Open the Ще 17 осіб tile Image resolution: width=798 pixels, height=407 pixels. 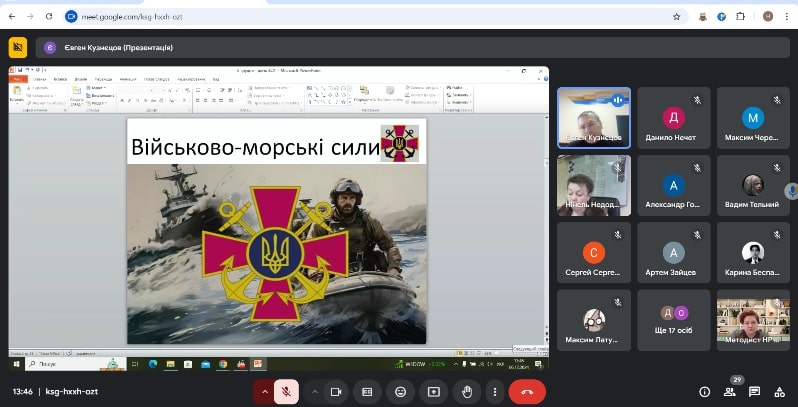tap(674, 320)
